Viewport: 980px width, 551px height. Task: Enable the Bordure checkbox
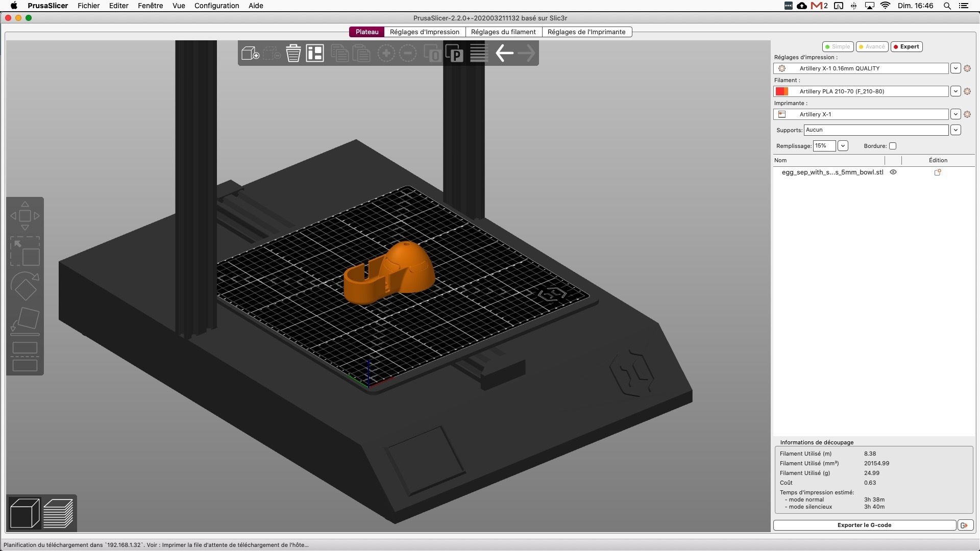pos(893,146)
